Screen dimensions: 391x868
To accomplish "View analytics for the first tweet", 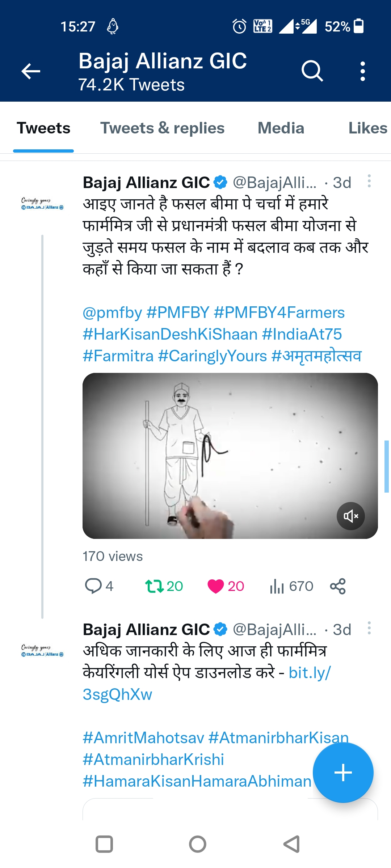I will [277, 586].
